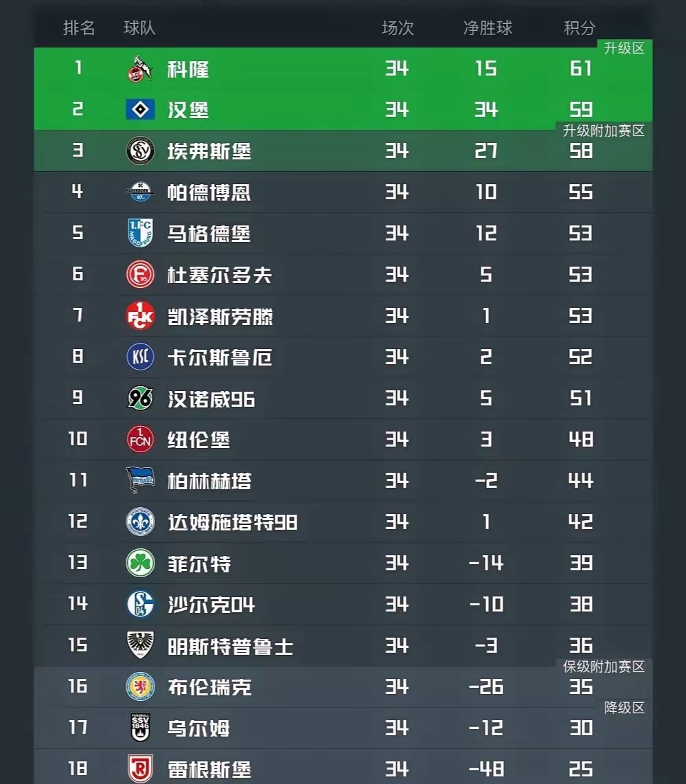Click the 马格德堡 club crest
Image resolution: width=686 pixels, height=784 pixels.
[x=140, y=234]
